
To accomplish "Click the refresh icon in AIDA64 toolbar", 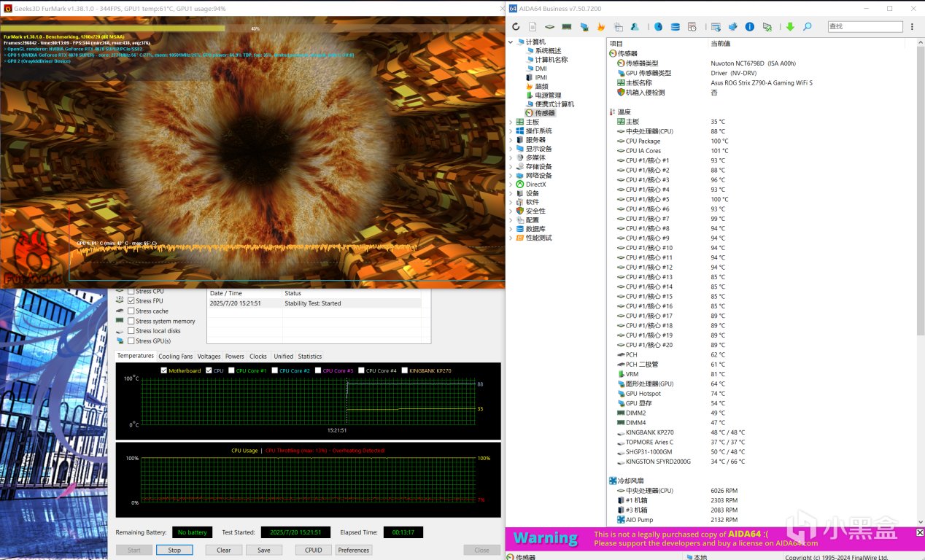I will click(516, 27).
